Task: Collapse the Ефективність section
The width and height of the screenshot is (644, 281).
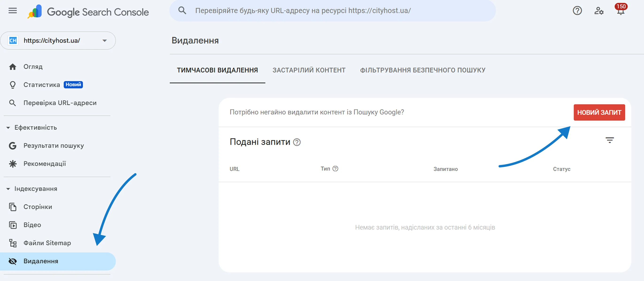Action: point(8,127)
